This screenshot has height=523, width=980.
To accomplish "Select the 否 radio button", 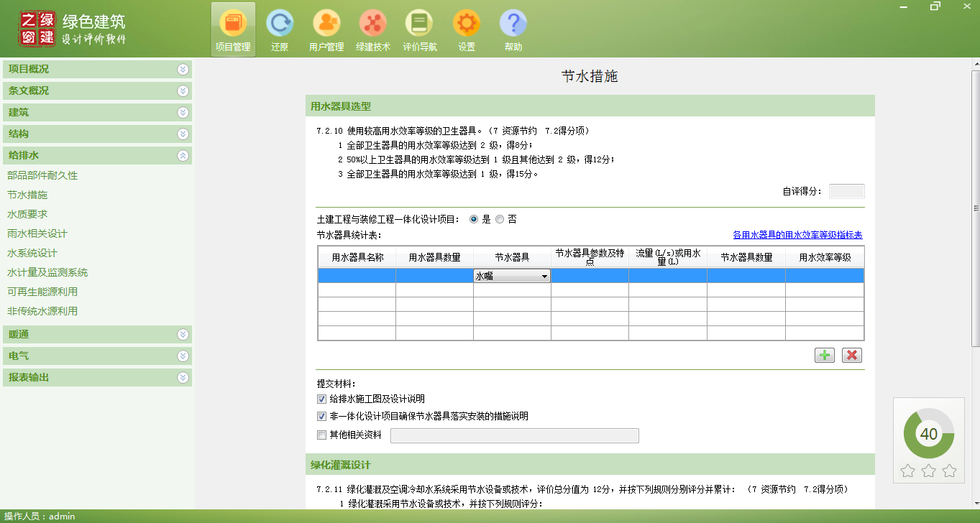I will click(500, 219).
